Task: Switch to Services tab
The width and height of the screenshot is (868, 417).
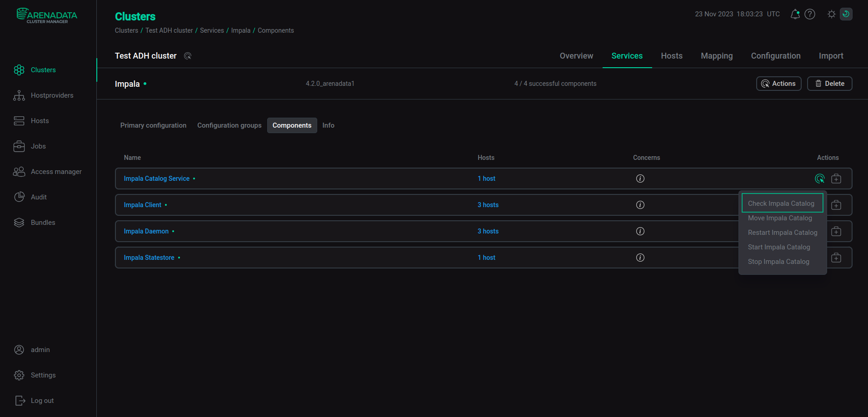Action: coord(627,56)
